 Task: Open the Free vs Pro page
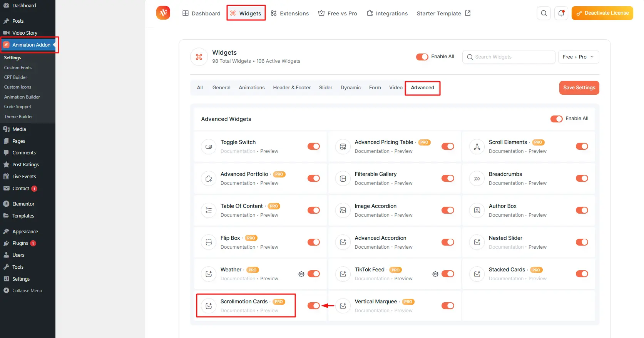point(338,13)
